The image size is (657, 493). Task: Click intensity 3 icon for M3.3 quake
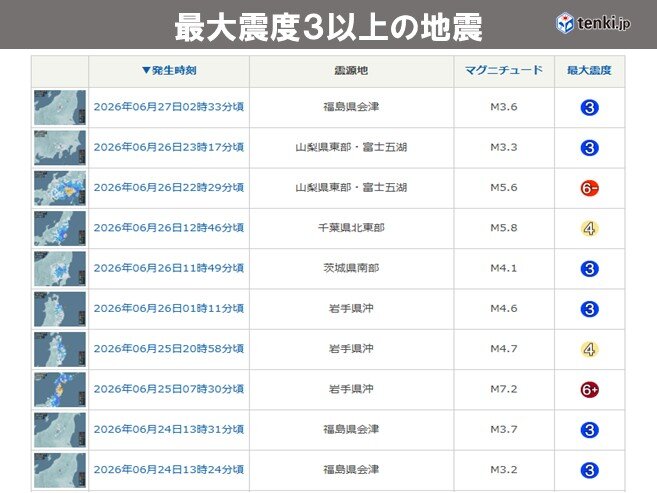590,148
